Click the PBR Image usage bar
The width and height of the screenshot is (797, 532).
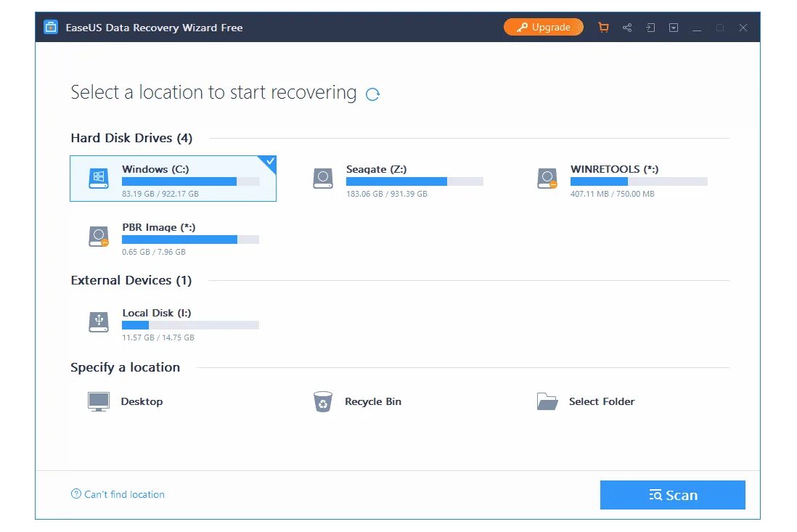pos(191,240)
